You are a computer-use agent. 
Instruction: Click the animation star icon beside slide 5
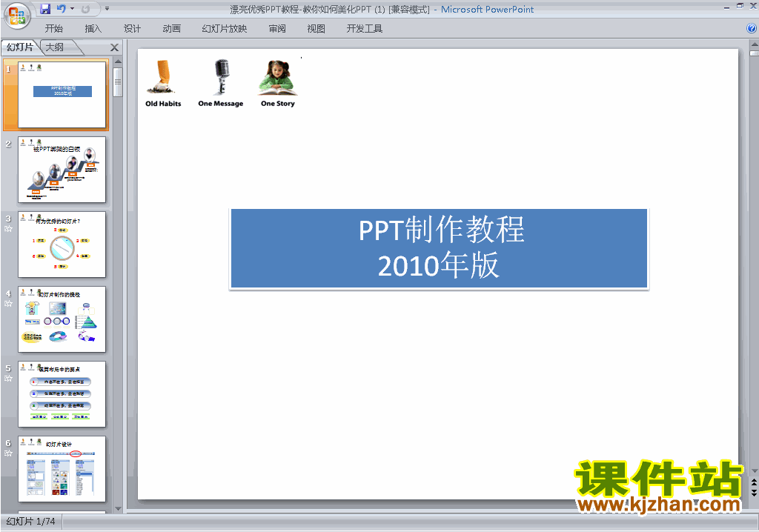(x=8, y=378)
